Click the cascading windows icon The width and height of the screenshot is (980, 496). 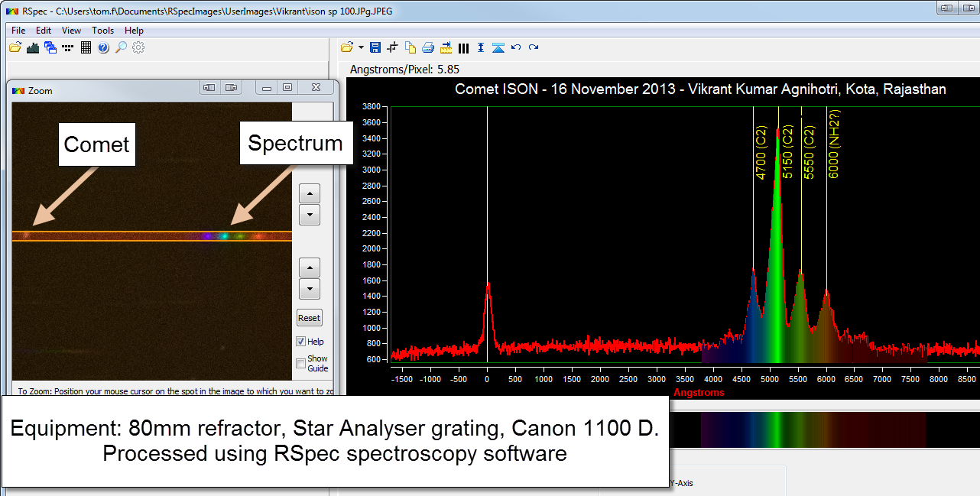coord(50,47)
